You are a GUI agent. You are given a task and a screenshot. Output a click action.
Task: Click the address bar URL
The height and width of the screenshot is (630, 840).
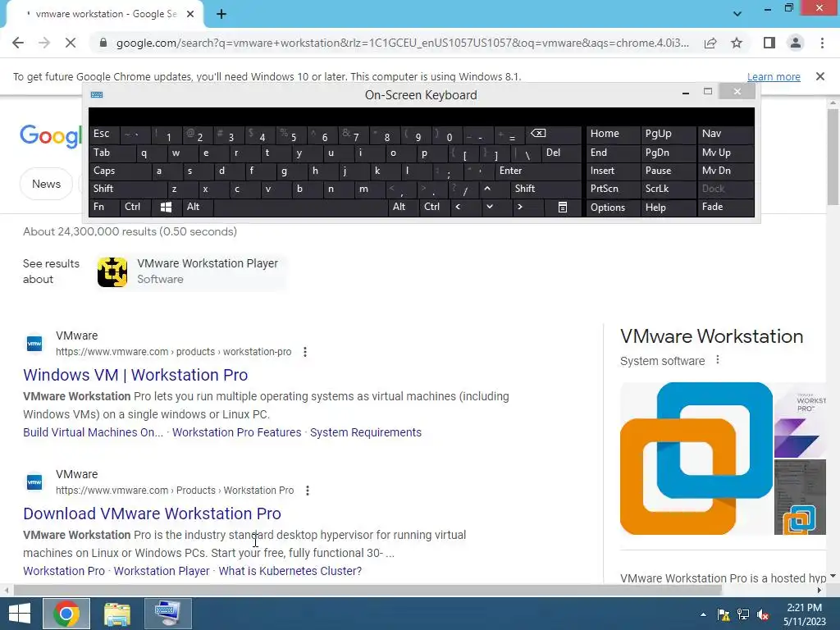pyautogui.click(x=402, y=43)
